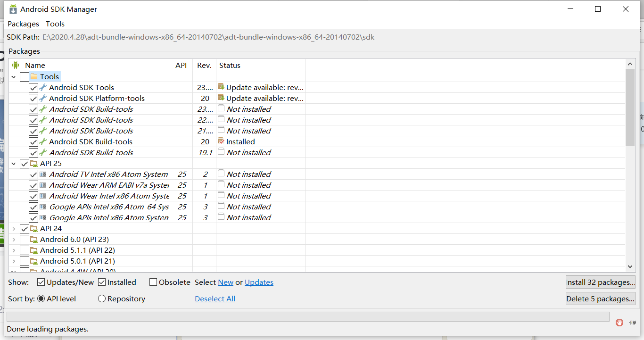
Task: Click wrench icon beside Android SDK Platform-tools
Action: [43, 98]
